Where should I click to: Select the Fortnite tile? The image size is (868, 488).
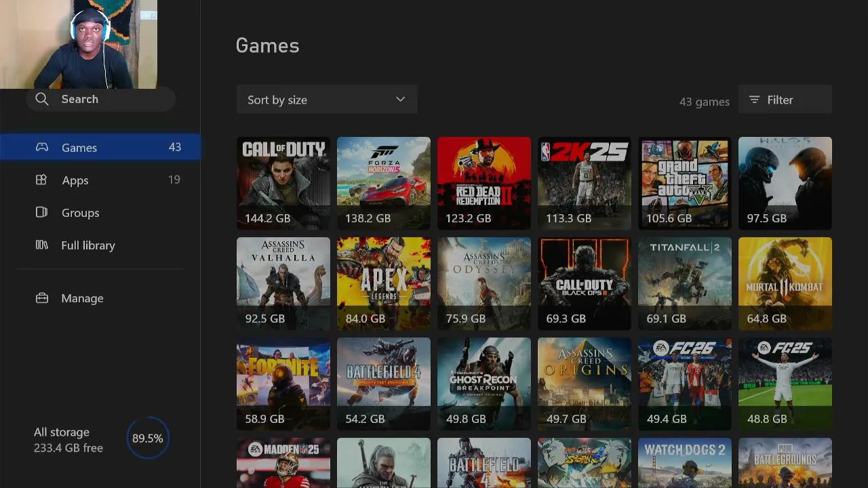283,384
